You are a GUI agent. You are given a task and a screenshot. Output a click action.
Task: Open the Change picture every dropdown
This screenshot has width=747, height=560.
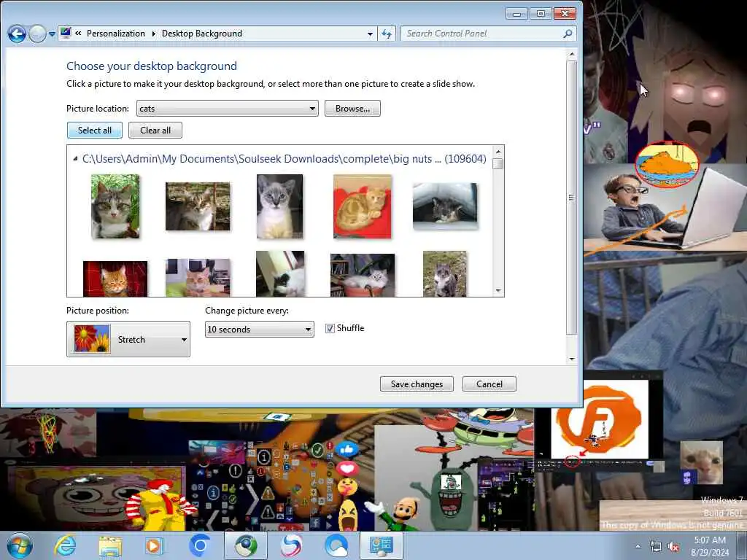(259, 329)
